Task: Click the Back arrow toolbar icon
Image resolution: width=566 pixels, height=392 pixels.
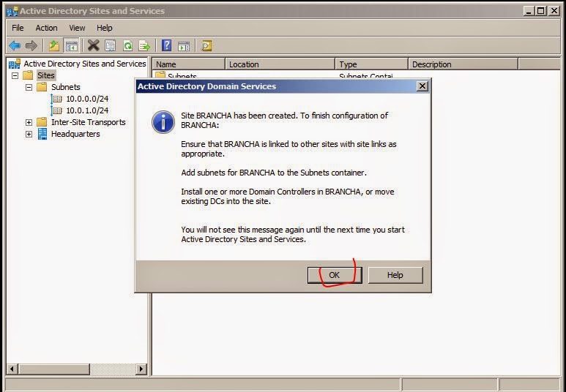Action: coord(15,46)
